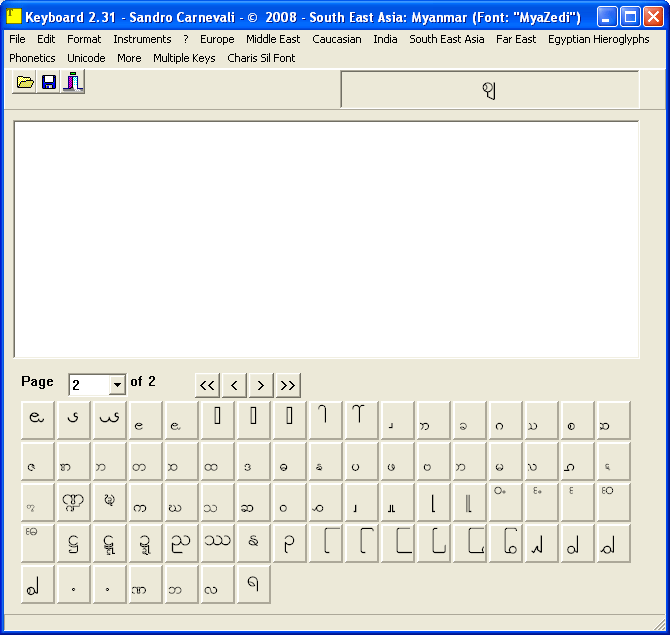Click the colorful exit door toolbar icon
The image size is (670, 635).
click(x=73, y=82)
